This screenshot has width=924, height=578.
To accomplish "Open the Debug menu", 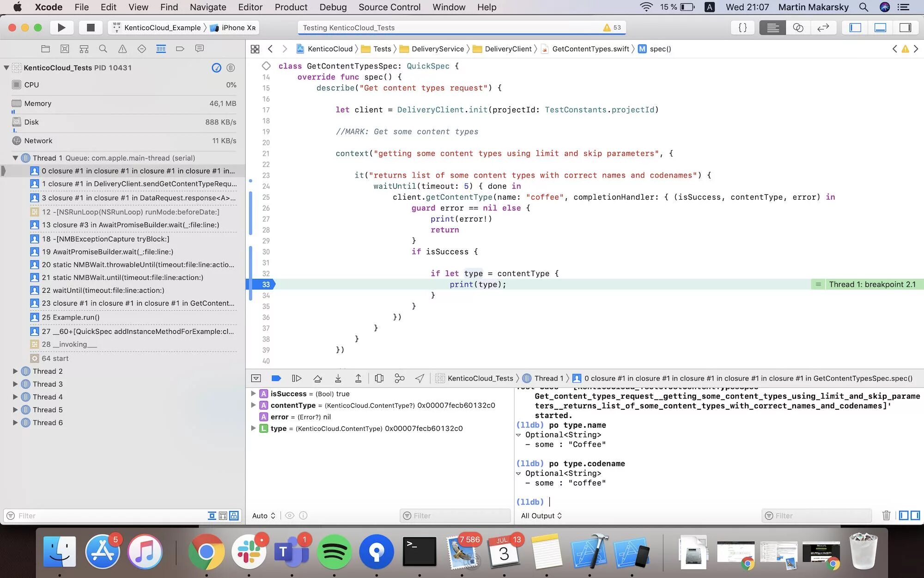I will pos(333,7).
